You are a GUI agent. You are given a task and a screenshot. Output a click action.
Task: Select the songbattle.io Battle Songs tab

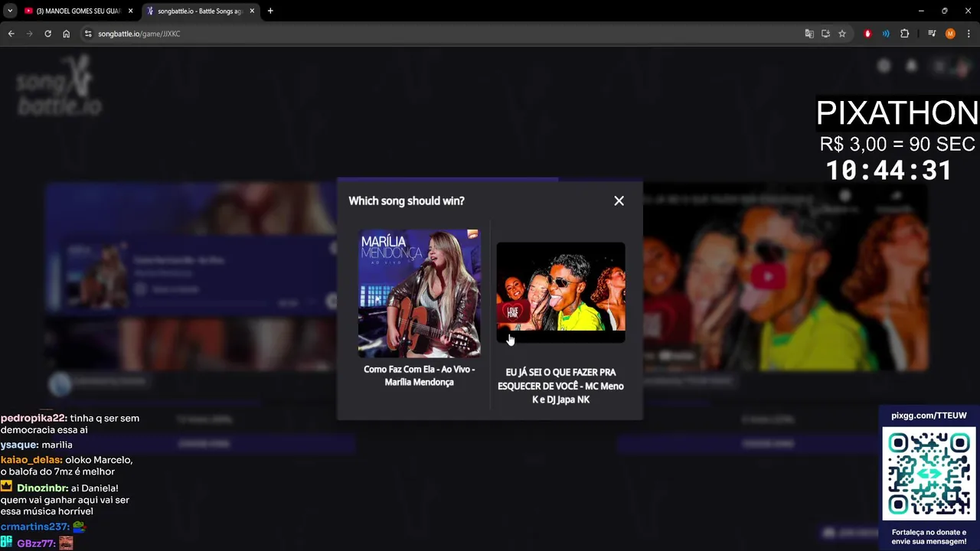[199, 11]
